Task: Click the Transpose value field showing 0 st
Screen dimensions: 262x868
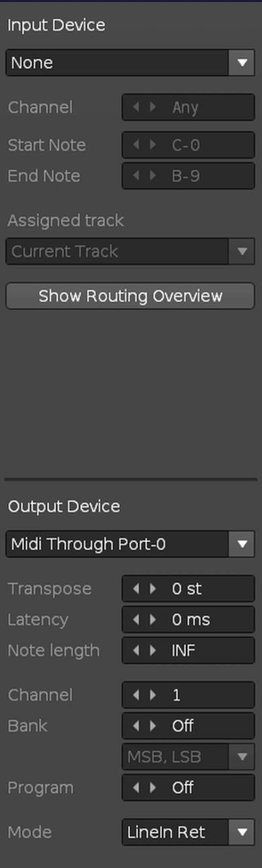Action: [188, 589]
